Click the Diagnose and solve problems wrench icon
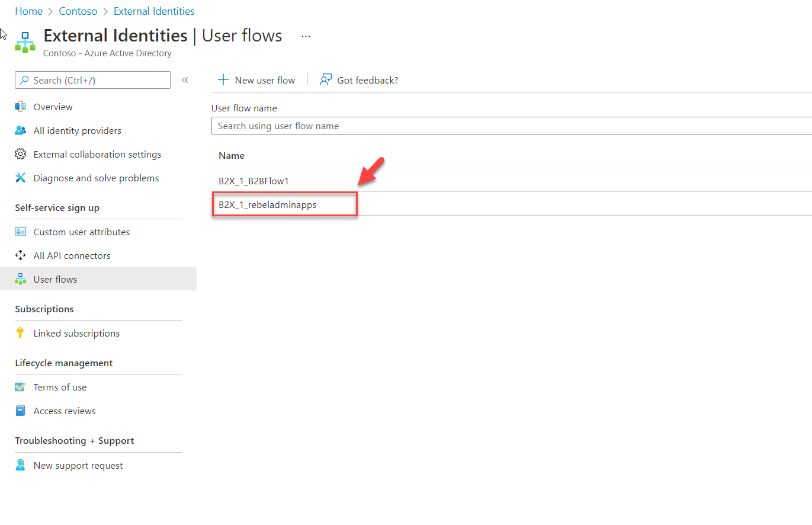 tap(21, 178)
